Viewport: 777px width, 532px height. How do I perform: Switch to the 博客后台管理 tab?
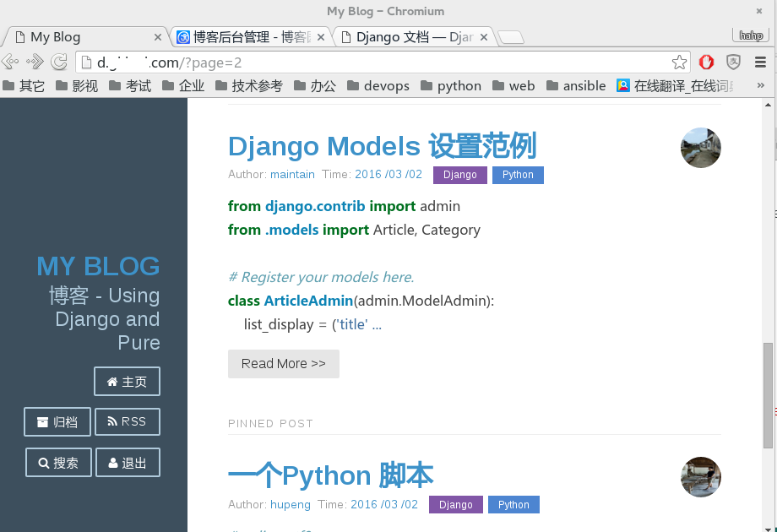(250, 37)
